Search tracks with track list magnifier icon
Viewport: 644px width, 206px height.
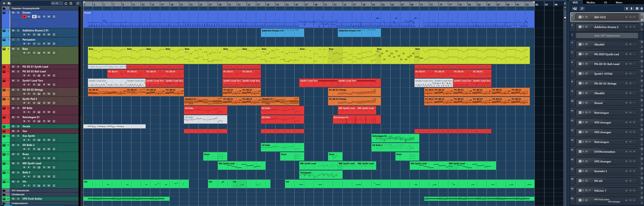78,3
